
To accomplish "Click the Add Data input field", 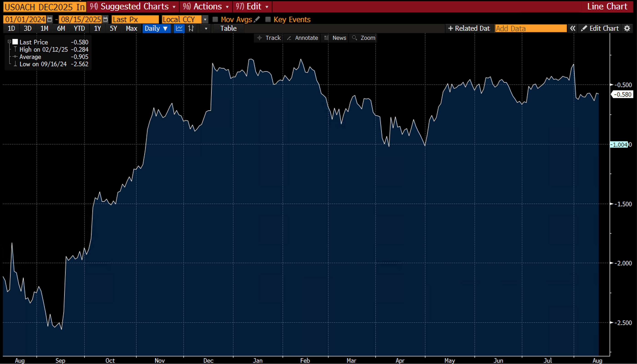I will point(531,28).
